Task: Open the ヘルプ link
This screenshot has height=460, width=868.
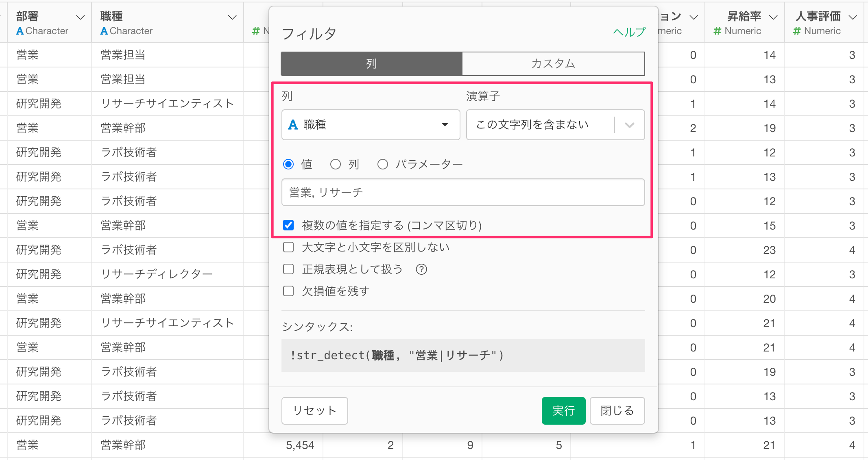Action: click(x=629, y=32)
